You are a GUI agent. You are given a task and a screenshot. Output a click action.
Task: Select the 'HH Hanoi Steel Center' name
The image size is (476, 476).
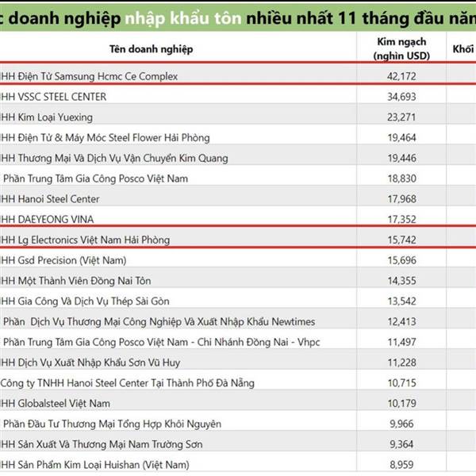[x=50, y=199]
